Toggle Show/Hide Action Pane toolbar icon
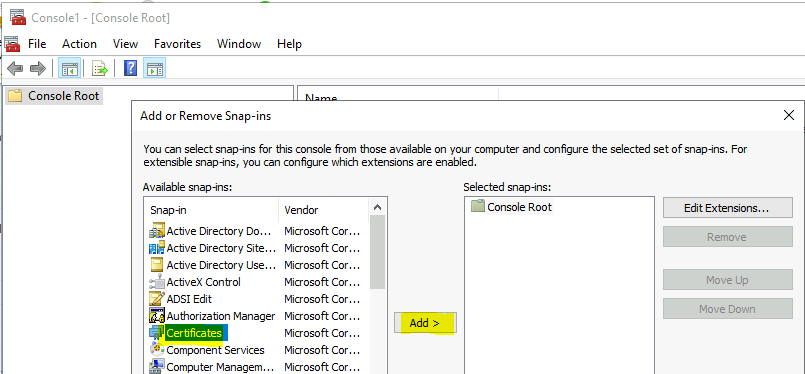 (155, 68)
